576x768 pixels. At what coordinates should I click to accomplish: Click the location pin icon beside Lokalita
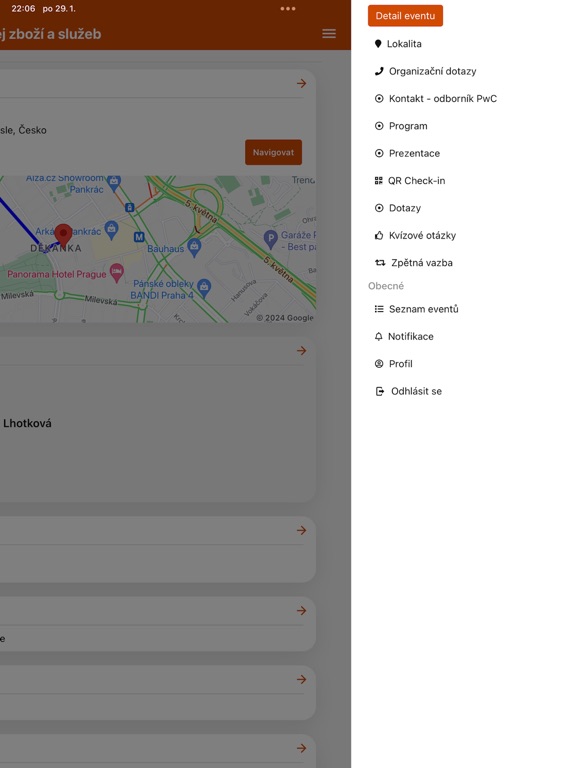click(x=378, y=44)
